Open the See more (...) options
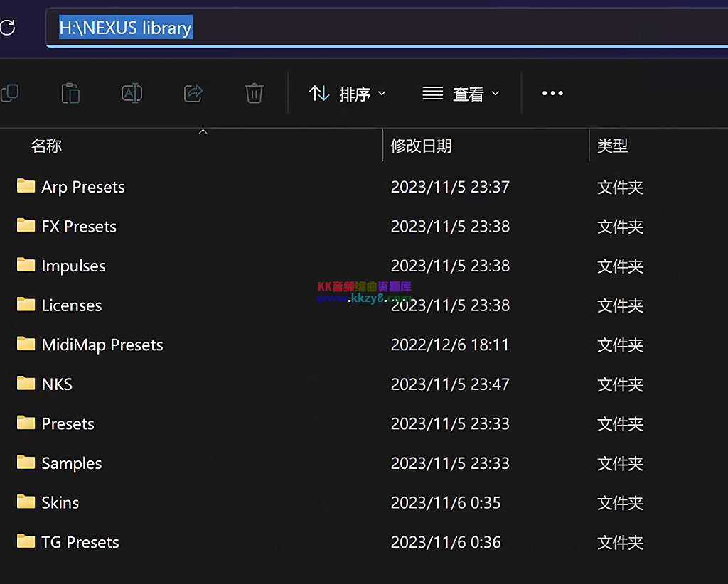Image resolution: width=728 pixels, height=584 pixels. [552, 93]
